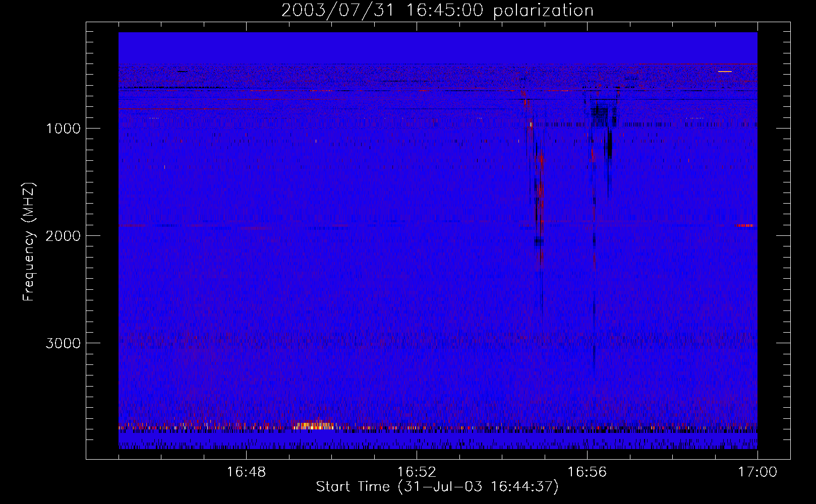Click the 16:48 time tick label
This screenshot has width=816, height=504.
[x=246, y=472]
